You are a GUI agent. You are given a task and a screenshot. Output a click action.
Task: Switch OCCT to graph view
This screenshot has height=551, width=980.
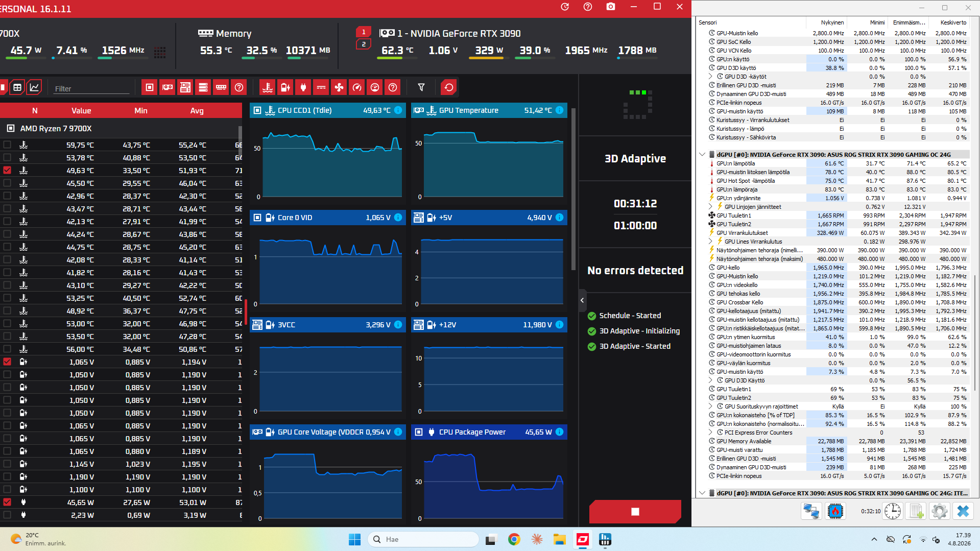[34, 87]
